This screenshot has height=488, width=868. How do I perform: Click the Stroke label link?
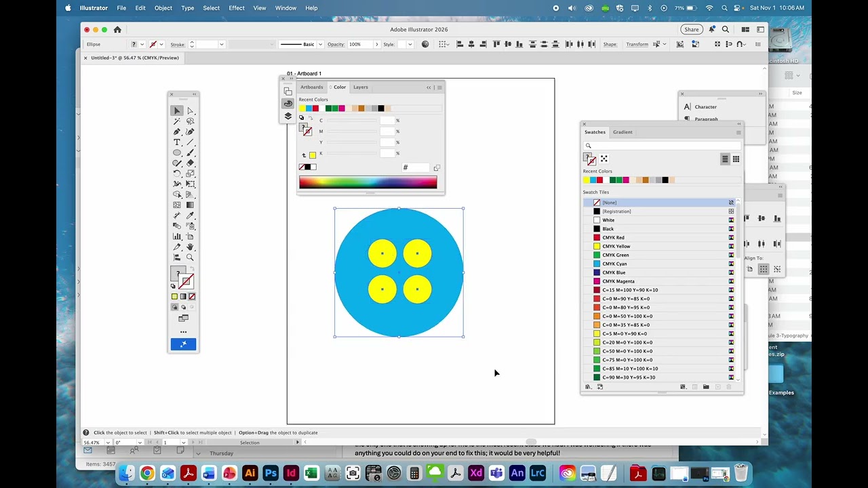pos(178,45)
